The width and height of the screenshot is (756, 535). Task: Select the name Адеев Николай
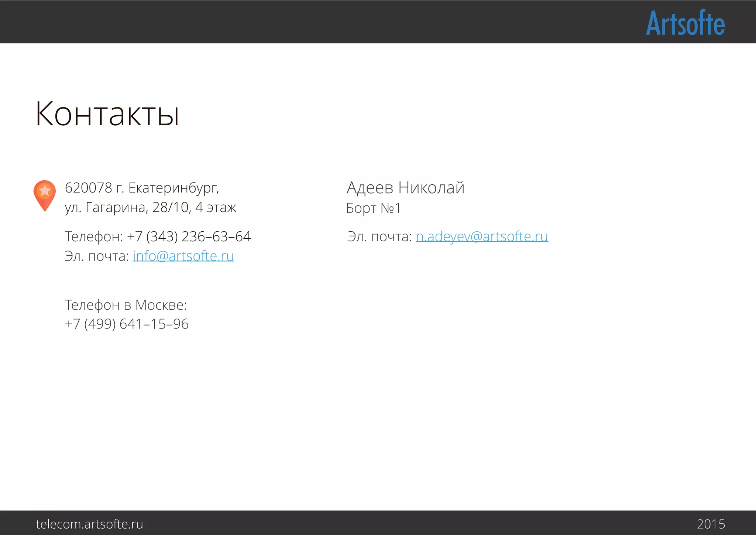[405, 188]
